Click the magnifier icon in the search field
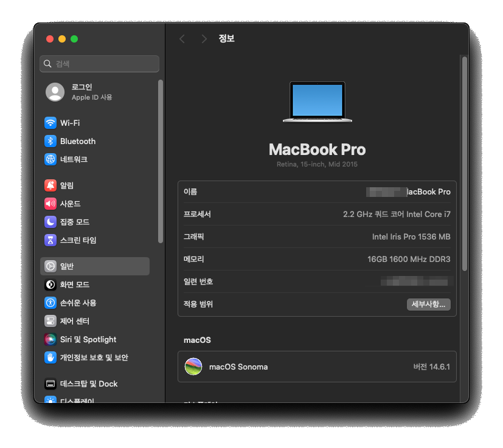Viewport: 503px width, 448px height. (x=47, y=63)
